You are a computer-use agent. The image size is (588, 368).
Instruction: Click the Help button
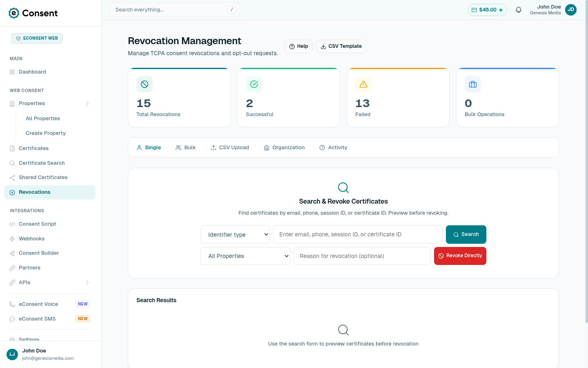tap(298, 46)
